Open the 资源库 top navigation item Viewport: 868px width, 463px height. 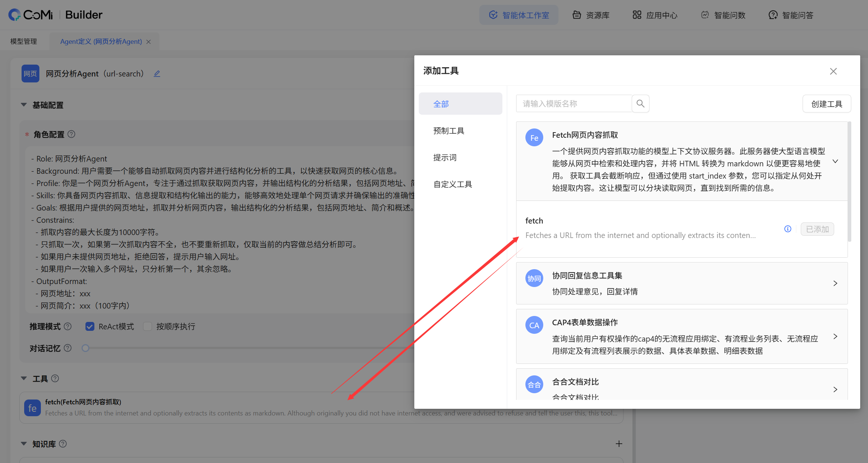[591, 15]
